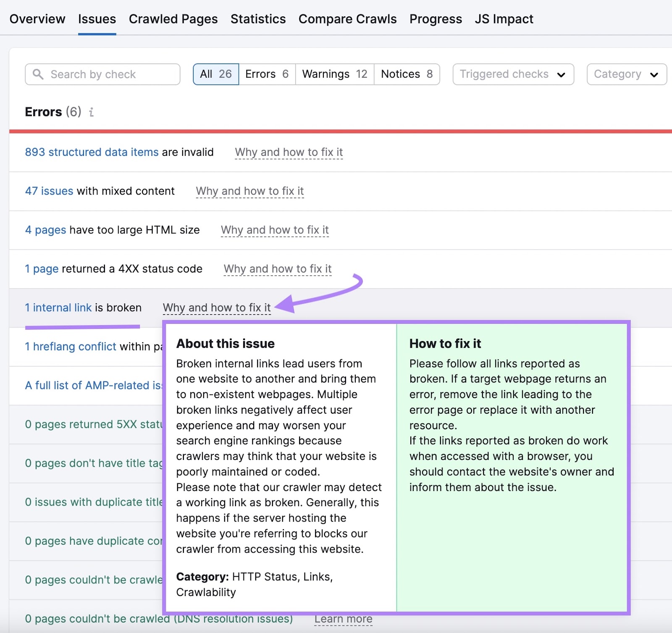Open the 1 internal link broken link
Screen dimensions: 672x633
pos(58,308)
